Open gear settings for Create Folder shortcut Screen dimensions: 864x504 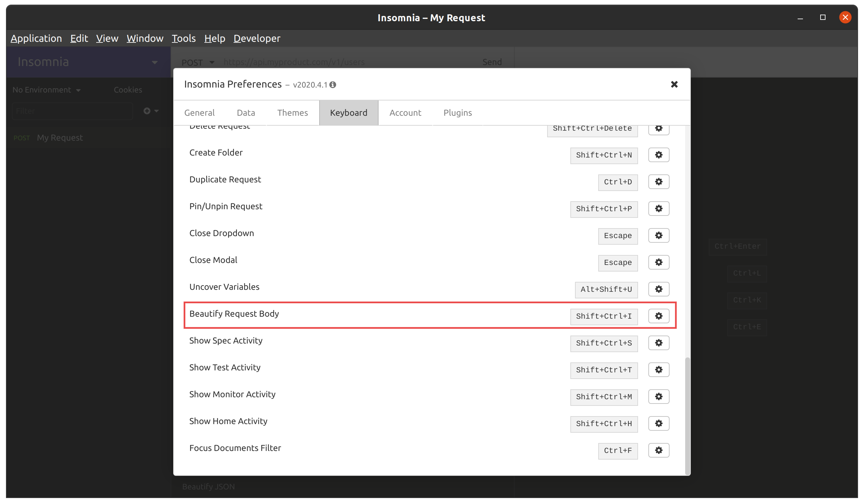point(659,155)
